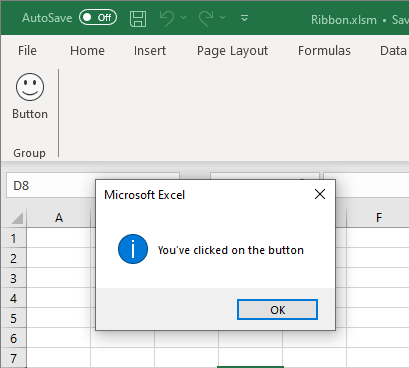Click the Name Box showing D8

(x=51, y=185)
